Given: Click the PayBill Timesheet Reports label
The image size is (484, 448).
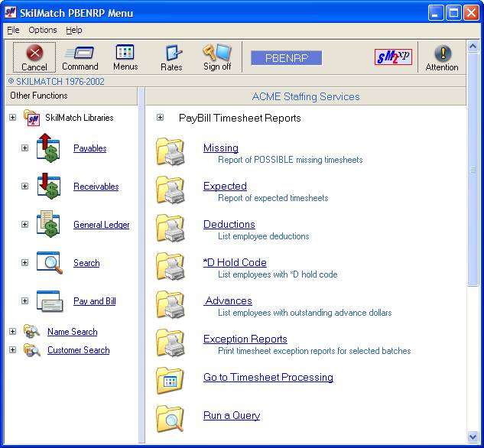Looking at the screenshot, I should (x=240, y=118).
